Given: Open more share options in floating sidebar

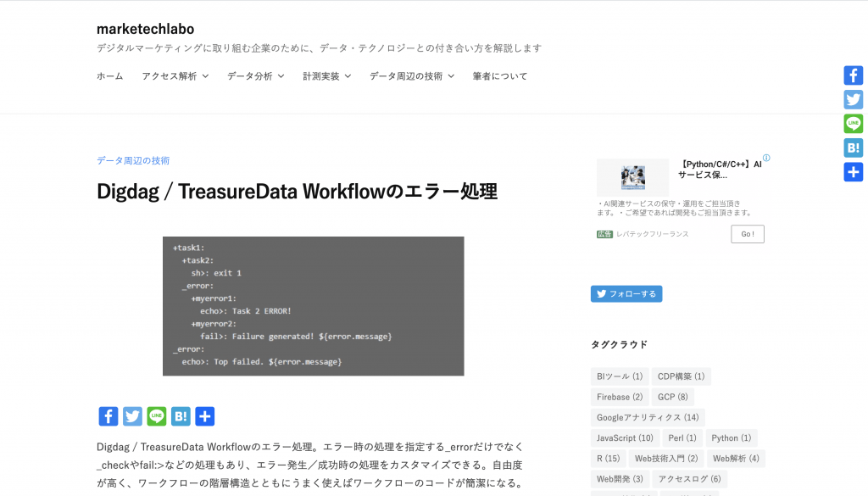Looking at the screenshot, I should (x=853, y=171).
